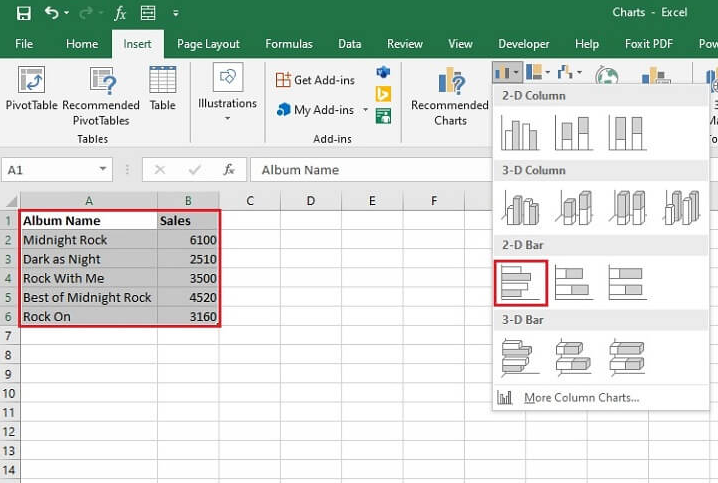Expand the My Add-ins dropdown
The image size is (718, 483).
coord(365,110)
